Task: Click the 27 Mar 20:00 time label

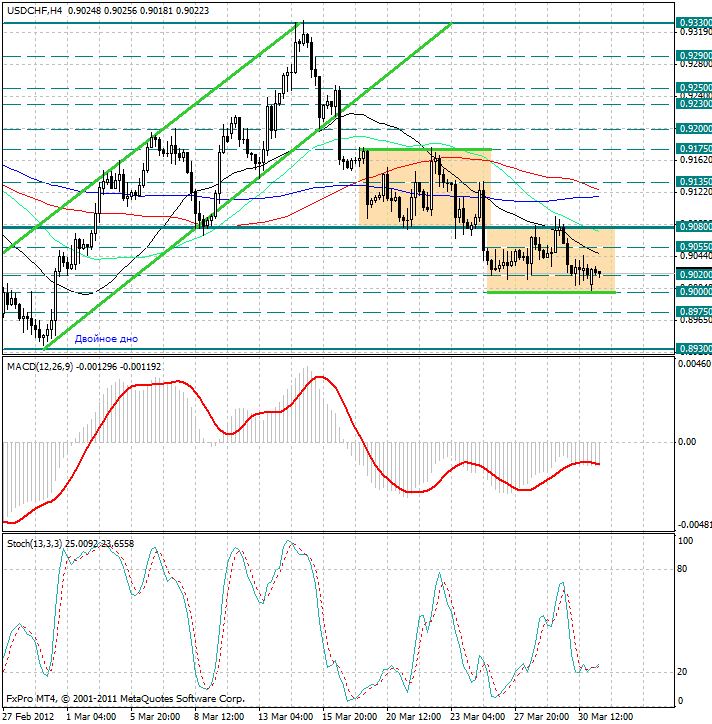Action: (542, 717)
